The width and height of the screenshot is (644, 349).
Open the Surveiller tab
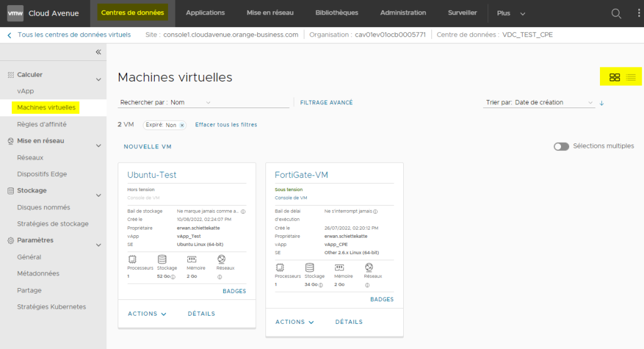click(462, 13)
